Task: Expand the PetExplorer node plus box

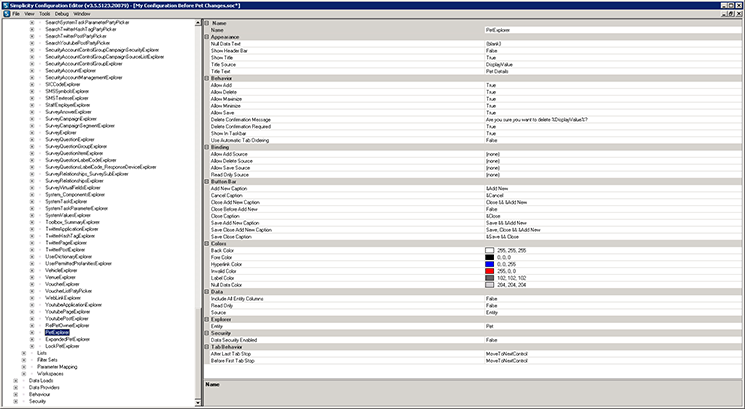Action: 32,333
